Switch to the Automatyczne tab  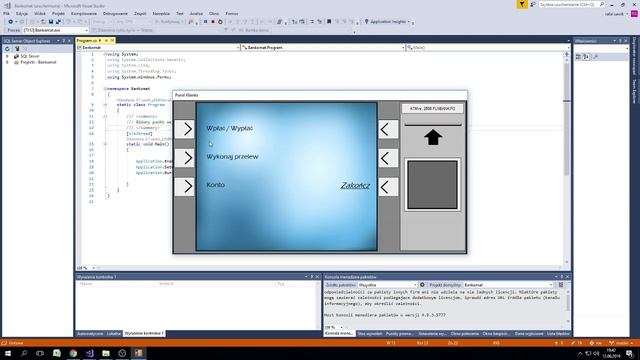[x=90, y=333]
